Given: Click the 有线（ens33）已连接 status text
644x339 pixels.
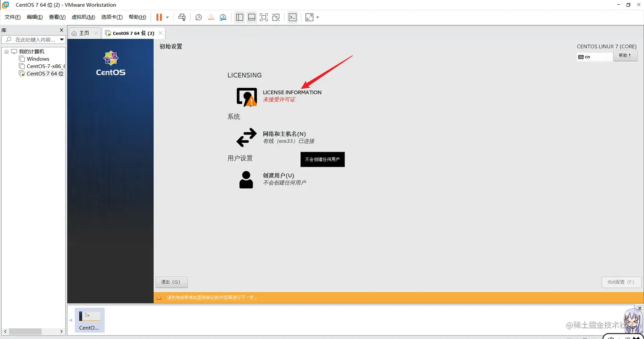Looking at the screenshot, I should pos(289,141).
